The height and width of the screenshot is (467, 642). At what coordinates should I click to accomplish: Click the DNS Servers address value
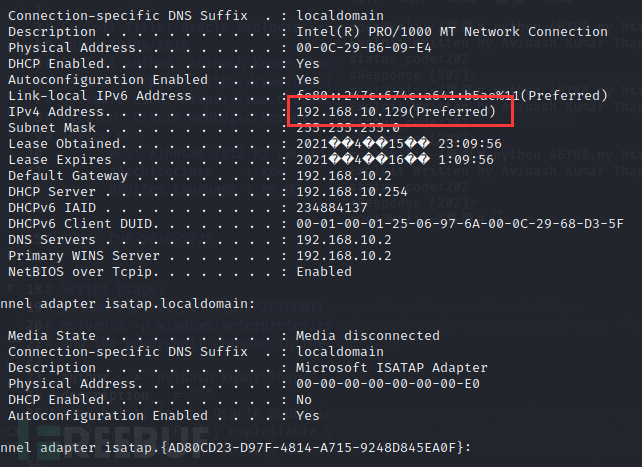tap(344, 239)
